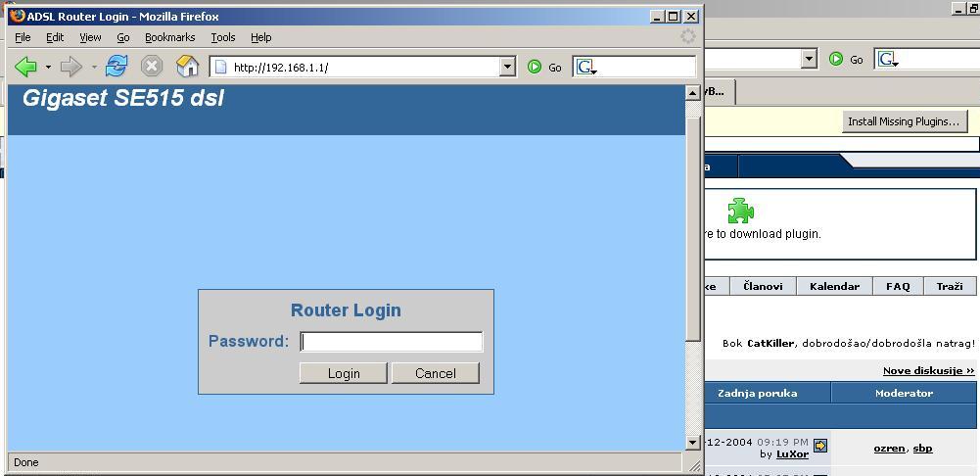Image resolution: width=980 pixels, height=476 pixels.
Task: Open the Home page icon
Action: pyautogui.click(x=187, y=66)
